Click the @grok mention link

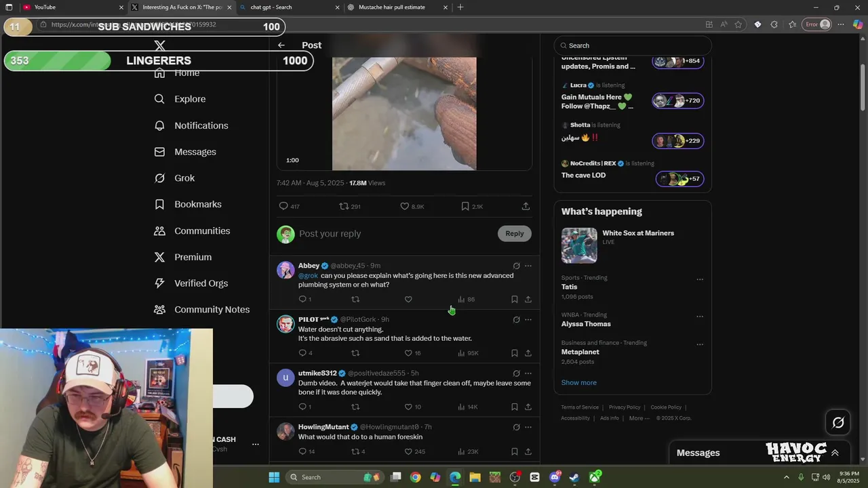click(308, 276)
